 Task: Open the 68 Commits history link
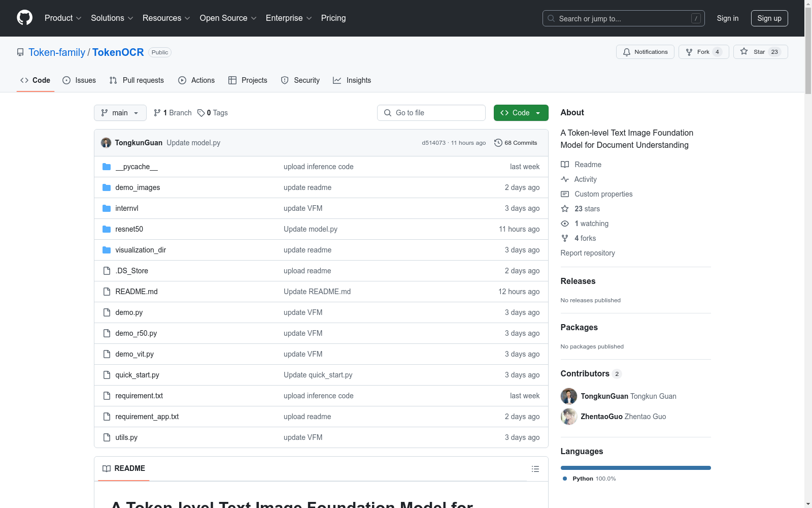(516, 143)
